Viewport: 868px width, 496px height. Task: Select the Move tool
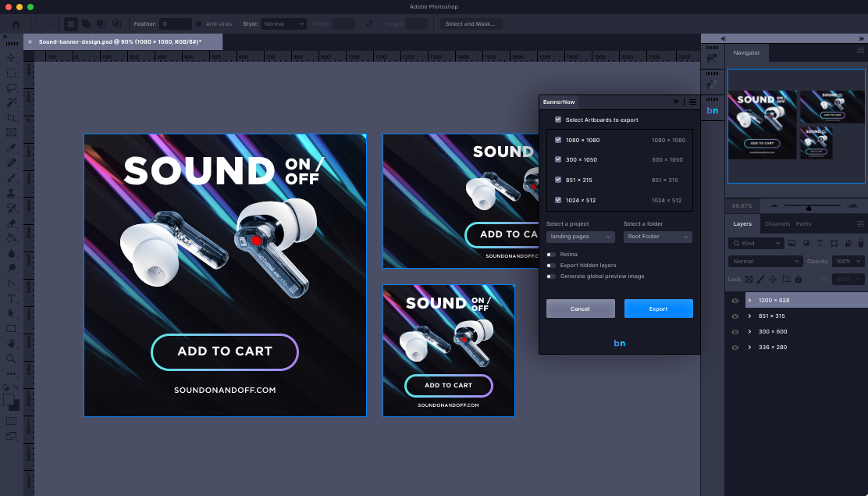pos(11,58)
